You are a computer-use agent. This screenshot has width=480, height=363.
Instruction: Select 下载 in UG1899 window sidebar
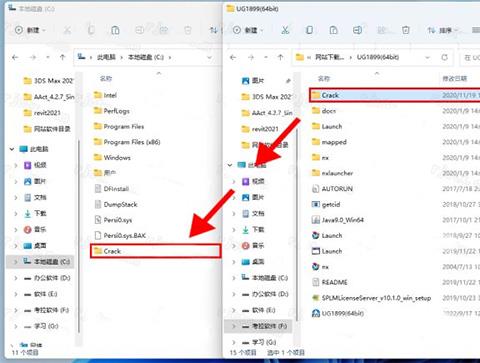pyautogui.click(x=253, y=229)
